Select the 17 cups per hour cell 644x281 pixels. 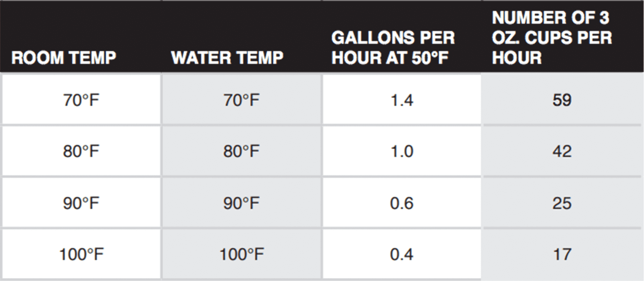coord(562,255)
